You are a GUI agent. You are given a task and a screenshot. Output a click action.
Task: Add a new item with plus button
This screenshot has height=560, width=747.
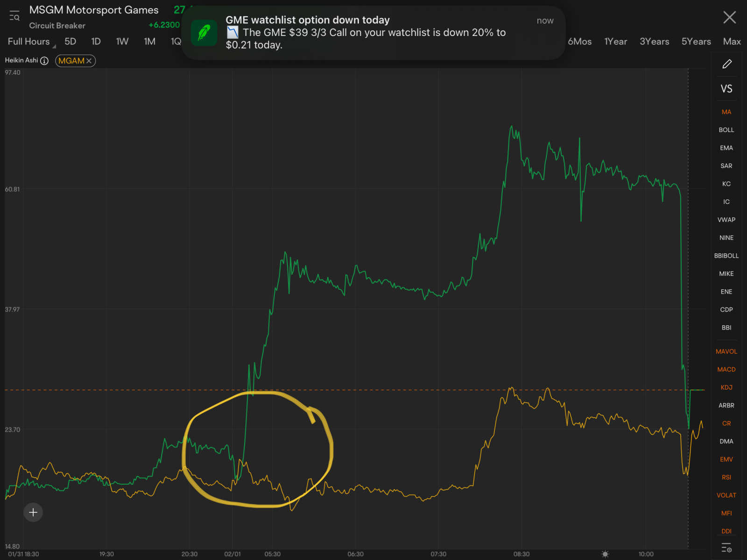pos(33,512)
